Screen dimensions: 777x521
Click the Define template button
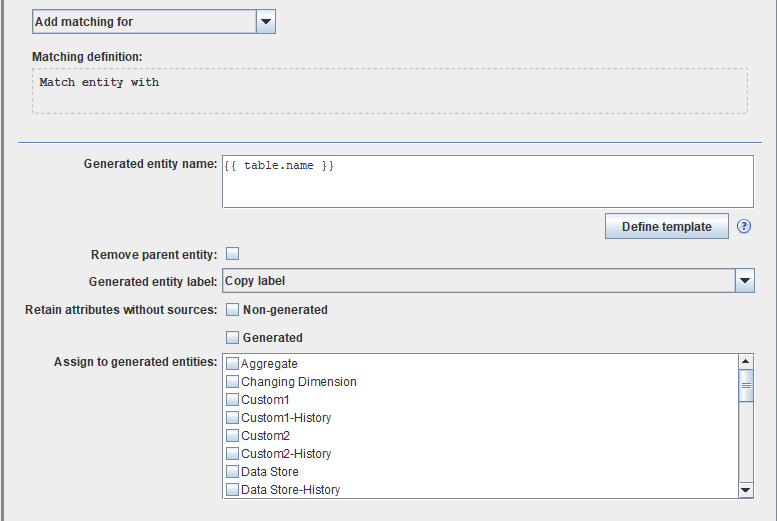(x=666, y=227)
